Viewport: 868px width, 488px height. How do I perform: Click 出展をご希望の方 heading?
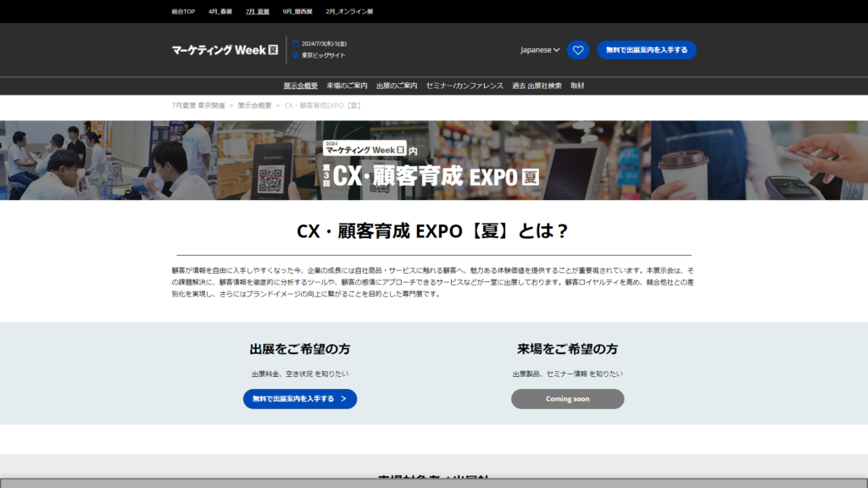300,349
